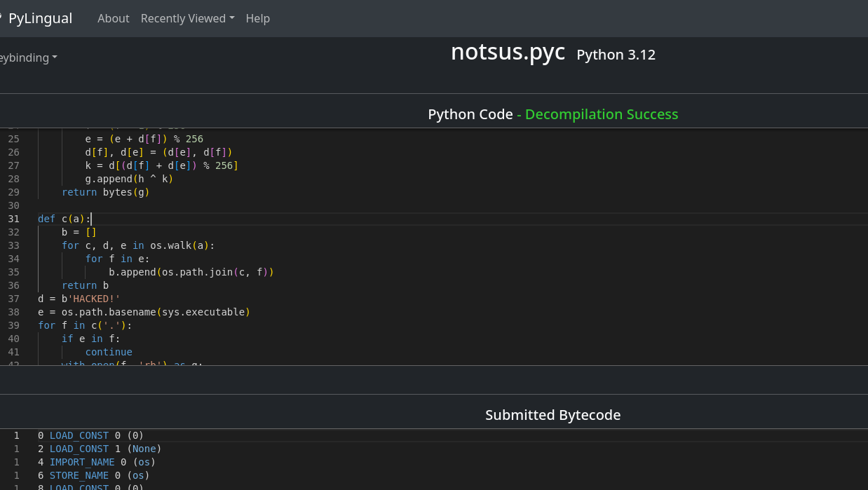Image resolution: width=868 pixels, height=490 pixels.
Task: Click code line 'g.append(h ^ k)'
Action: (x=129, y=179)
